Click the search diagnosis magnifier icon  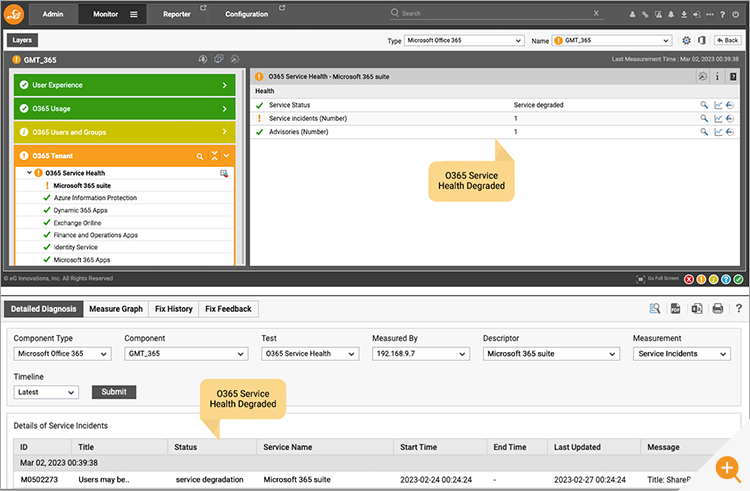pyautogui.click(x=655, y=308)
